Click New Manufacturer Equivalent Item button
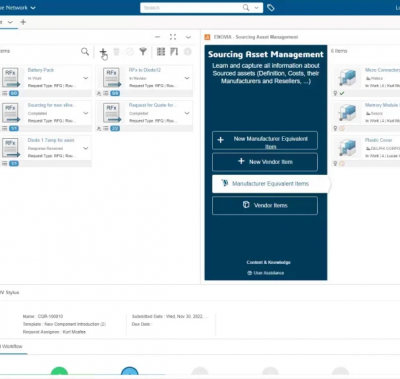The image size is (400, 379). pos(265,140)
